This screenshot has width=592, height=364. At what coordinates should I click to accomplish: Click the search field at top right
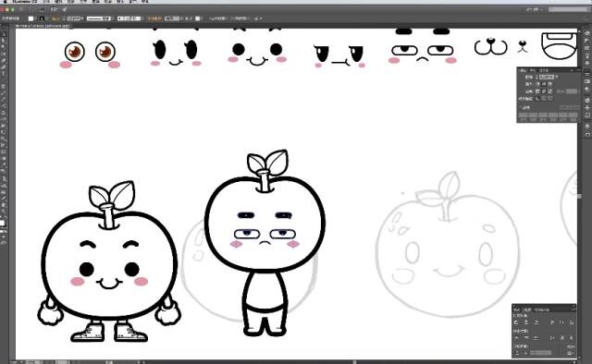[x=568, y=9]
